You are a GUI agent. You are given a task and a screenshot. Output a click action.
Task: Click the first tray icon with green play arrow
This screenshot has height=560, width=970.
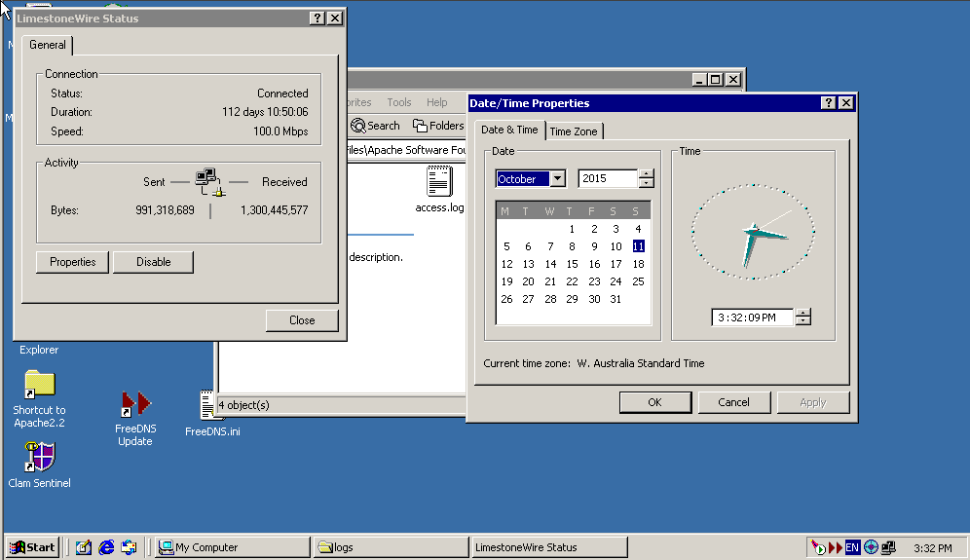click(x=818, y=547)
